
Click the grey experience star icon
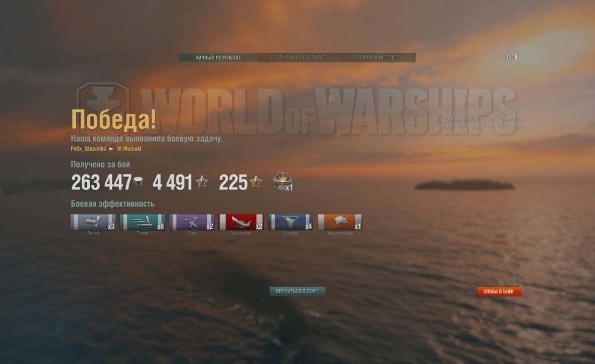202,182
